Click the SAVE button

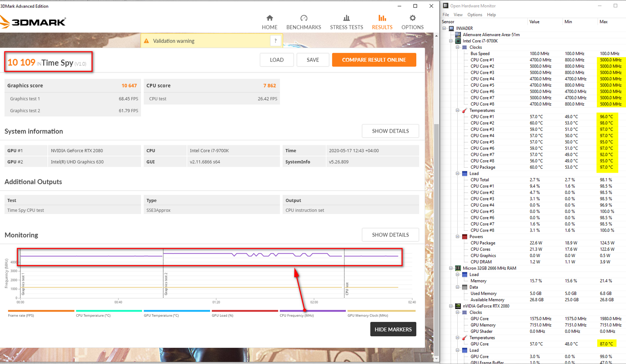tap(313, 60)
